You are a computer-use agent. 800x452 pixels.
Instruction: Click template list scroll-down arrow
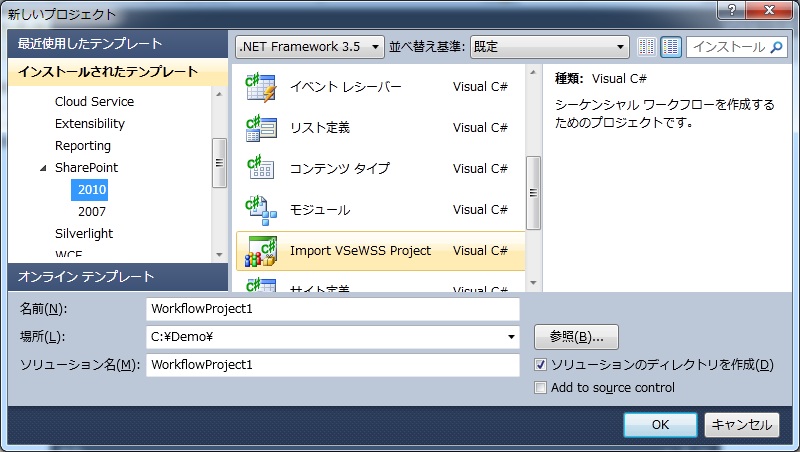(x=533, y=283)
